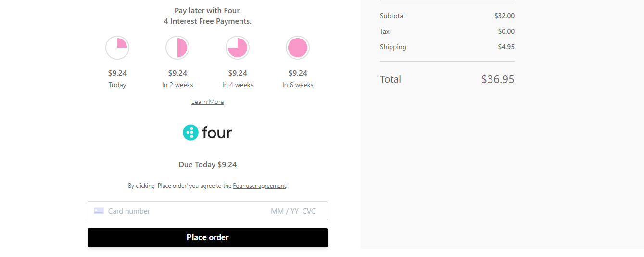Viewport: 644px width, 257px height.
Task: Click the three-quarter pie icon for 4 weeks
Action: click(x=238, y=48)
